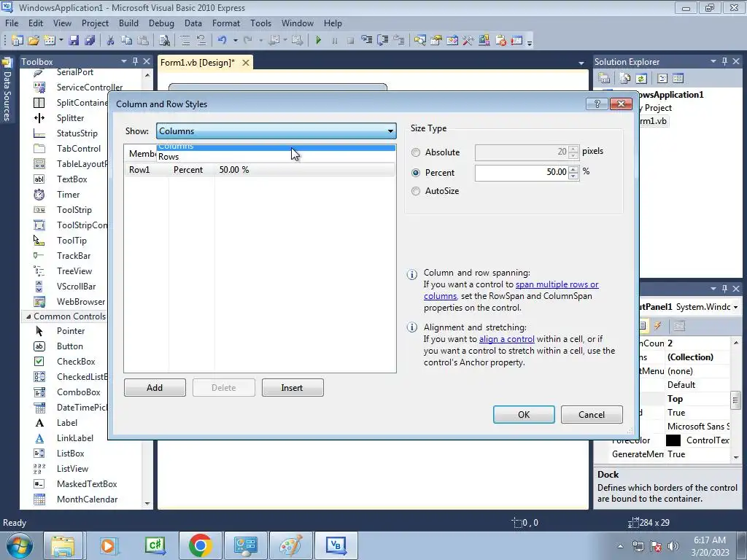747x560 pixels.
Task: Click the Undo arrow toolbar icon
Action: 222,41
